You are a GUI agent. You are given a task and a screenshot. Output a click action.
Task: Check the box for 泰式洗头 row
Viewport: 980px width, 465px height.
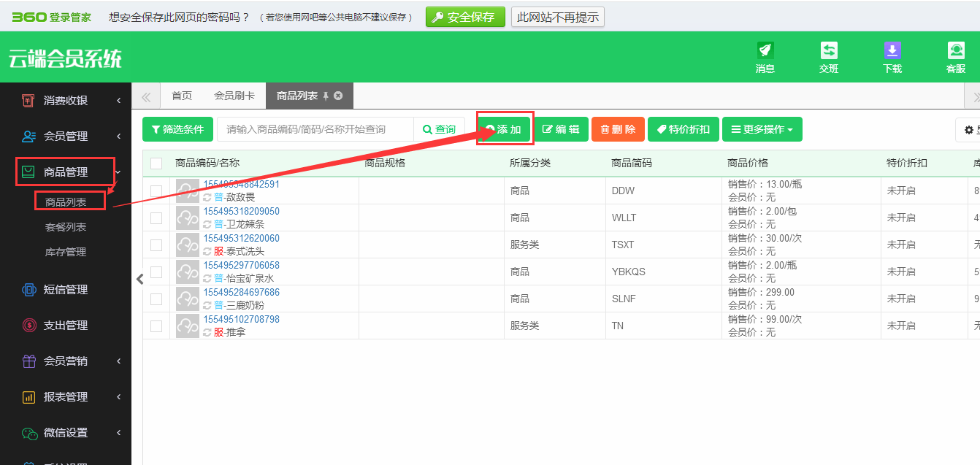click(x=156, y=245)
